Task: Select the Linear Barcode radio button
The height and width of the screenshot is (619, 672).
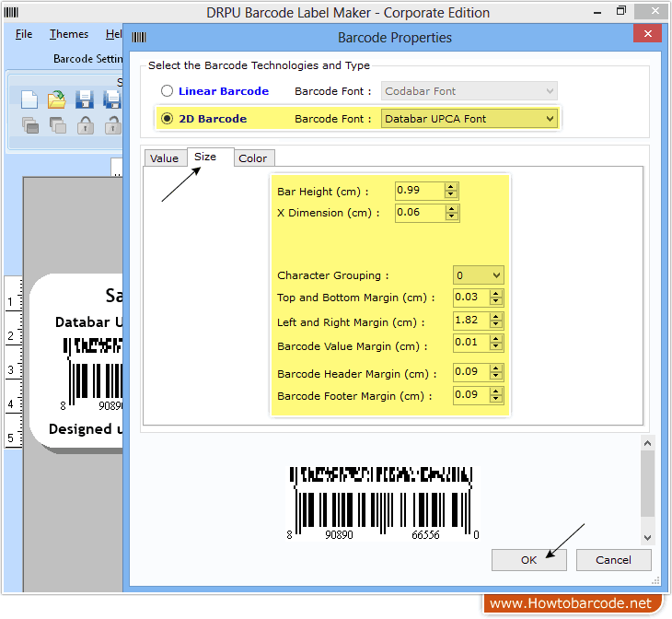Action: [167, 91]
